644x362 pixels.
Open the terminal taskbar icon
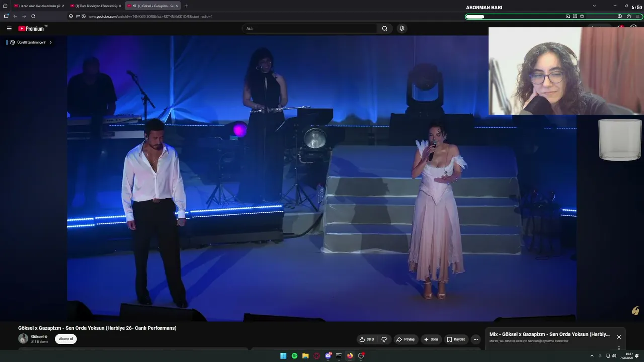[x=339, y=356]
